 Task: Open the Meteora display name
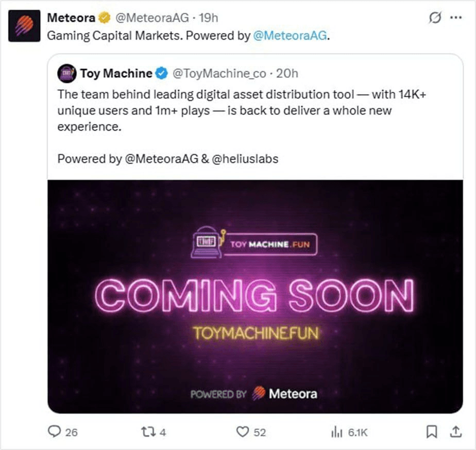click(71, 18)
